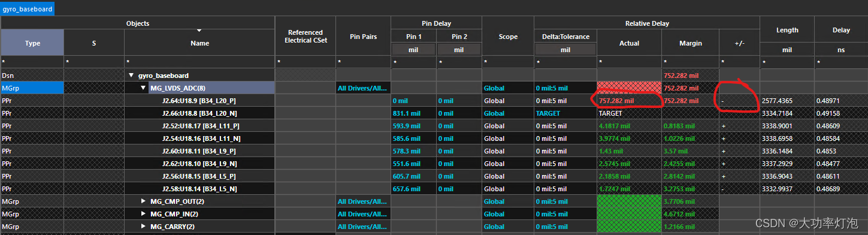Click the 657.6 mil Pin 1 delay cell
This screenshot has width=868, height=235.
point(413,189)
